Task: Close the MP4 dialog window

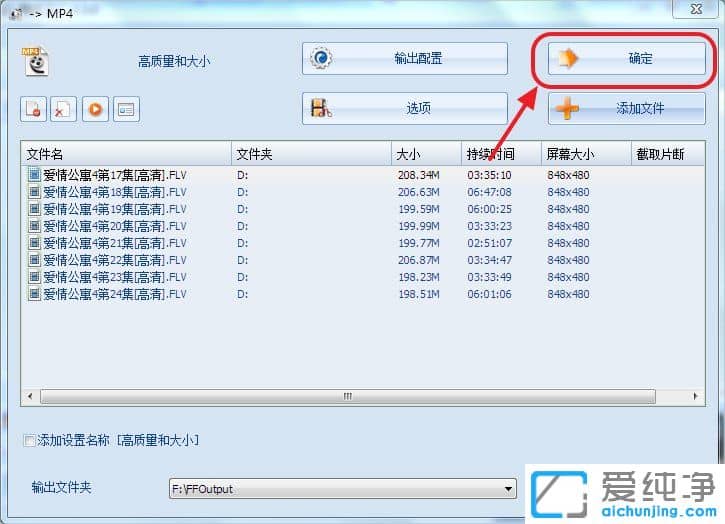Action: (x=696, y=9)
